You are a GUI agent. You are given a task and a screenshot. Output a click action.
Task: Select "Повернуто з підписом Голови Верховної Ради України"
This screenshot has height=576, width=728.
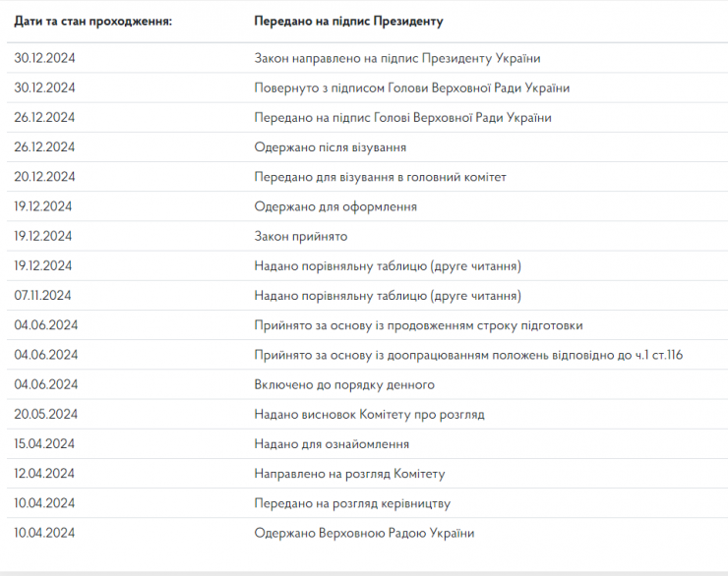(x=411, y=87)
